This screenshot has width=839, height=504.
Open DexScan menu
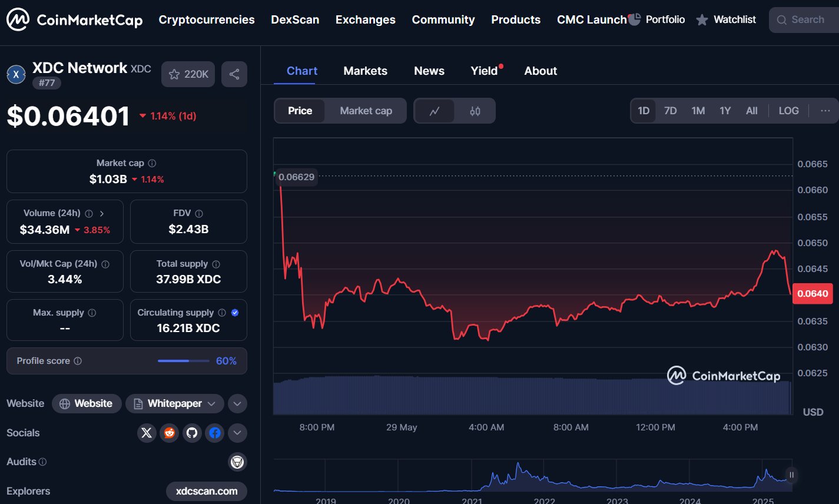point(295,19)
